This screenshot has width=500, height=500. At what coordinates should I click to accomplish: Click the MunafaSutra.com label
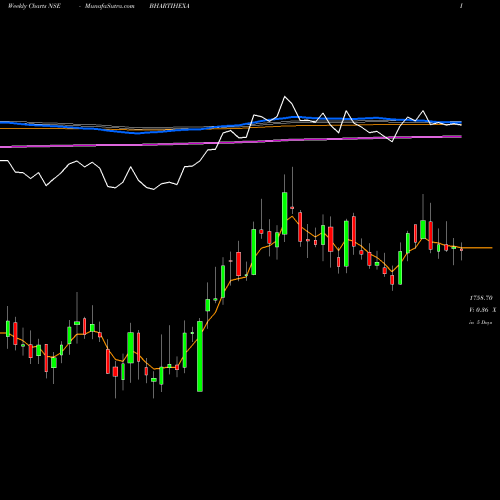pyautogui.click(x=110, y=6)
